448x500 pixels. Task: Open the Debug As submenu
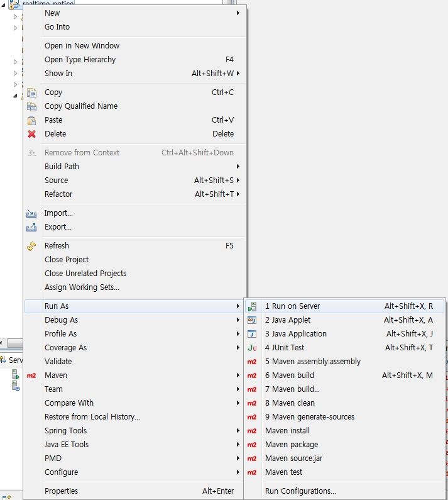point(62,320)
